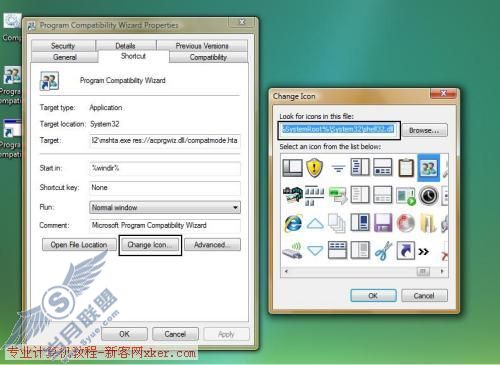The height and width of the screenshot is (365, 500).
Task: Click the Shortcut key field
Action: tap(165, 188)
